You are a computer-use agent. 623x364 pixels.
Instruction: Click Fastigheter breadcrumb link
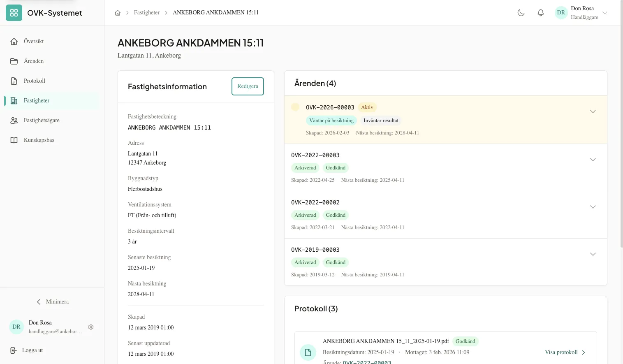[x=146, y=13]
